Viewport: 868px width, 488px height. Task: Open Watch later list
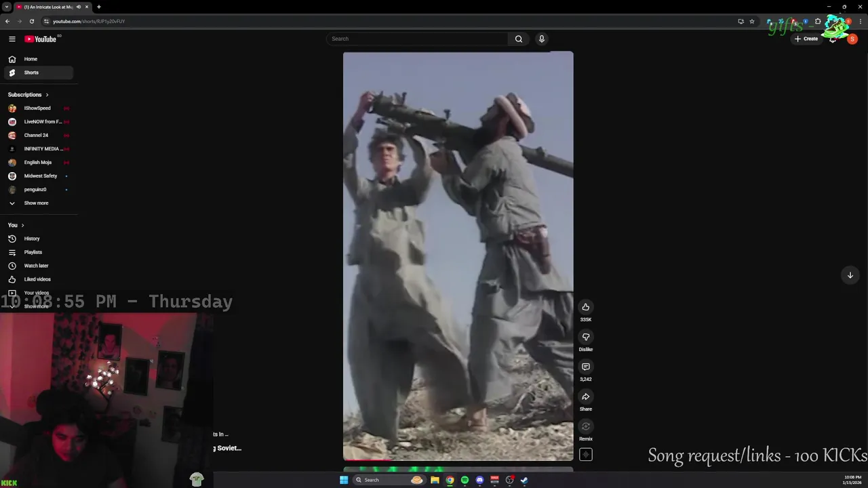(x=39, y=266)
